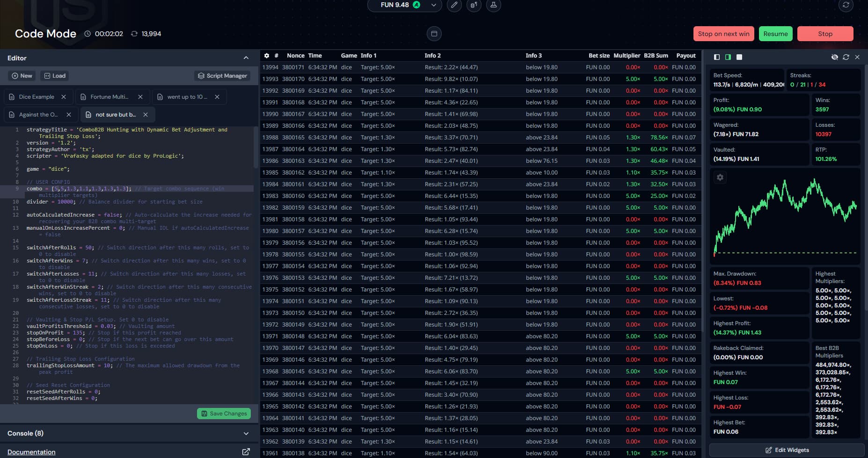Screen dimensions: 868x458
Task: Open the chart settings gear icon
Action: coord(720,178)
